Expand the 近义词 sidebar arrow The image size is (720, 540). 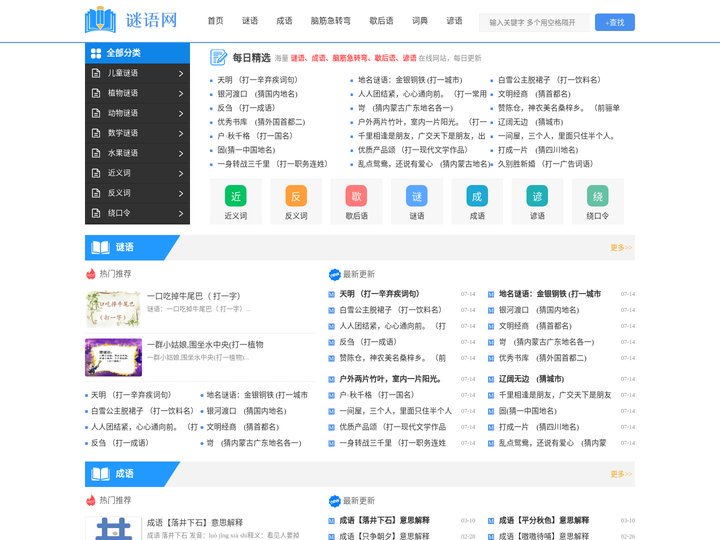(181, 174)
